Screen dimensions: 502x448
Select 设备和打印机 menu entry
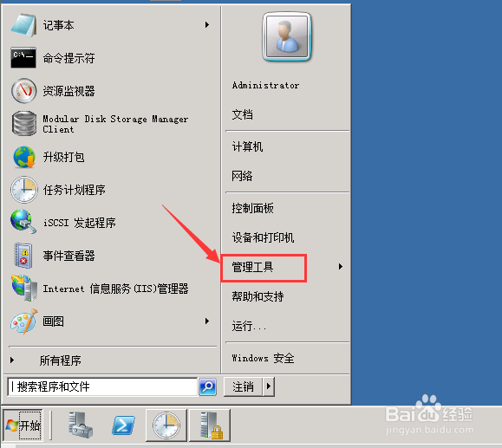pos(263,237)
